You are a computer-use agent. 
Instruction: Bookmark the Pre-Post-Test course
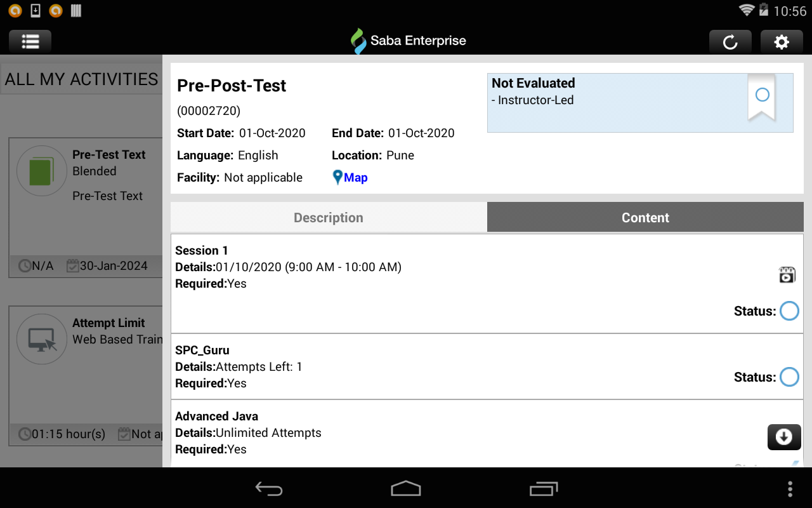(762, 97)
